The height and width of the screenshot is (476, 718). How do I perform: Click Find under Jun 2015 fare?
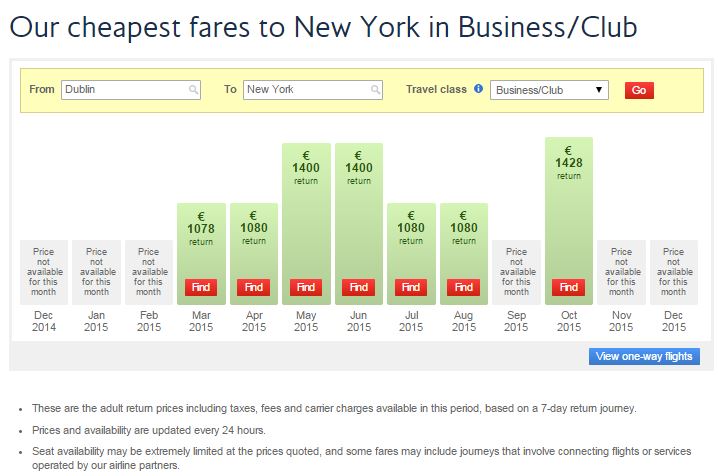click(358, 287)
